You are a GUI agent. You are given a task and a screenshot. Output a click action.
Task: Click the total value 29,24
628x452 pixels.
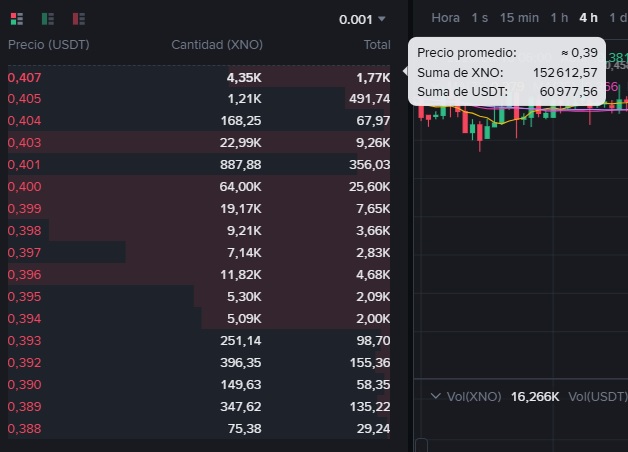373,429
